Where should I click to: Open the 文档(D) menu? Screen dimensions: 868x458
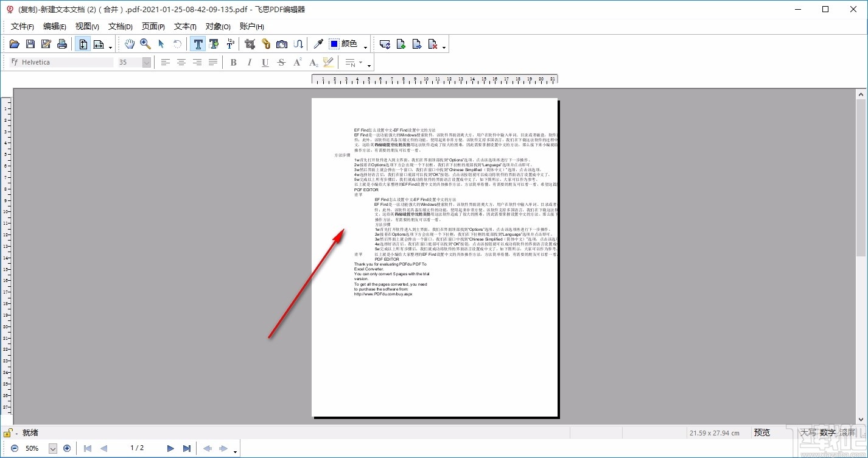pos(121,26)
